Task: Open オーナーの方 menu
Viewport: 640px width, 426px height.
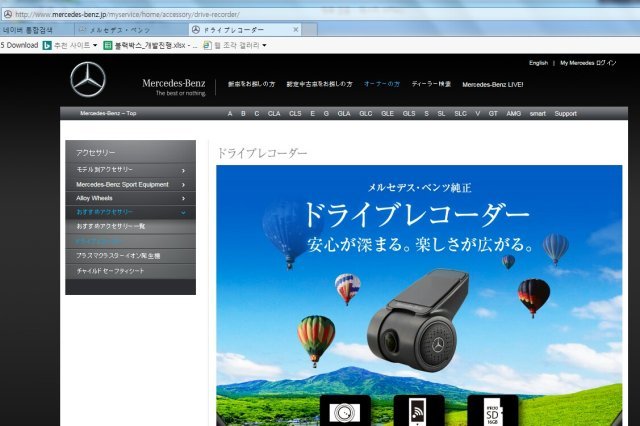Action: point(382,84)
